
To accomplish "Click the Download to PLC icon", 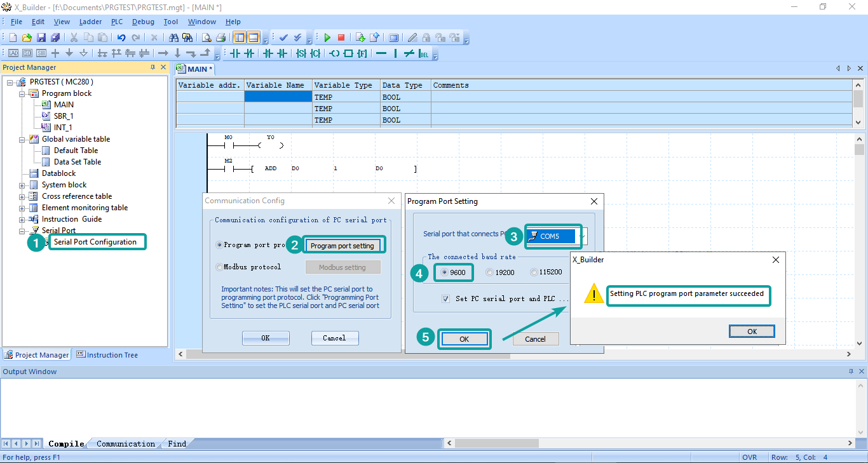I will [360, 38].
